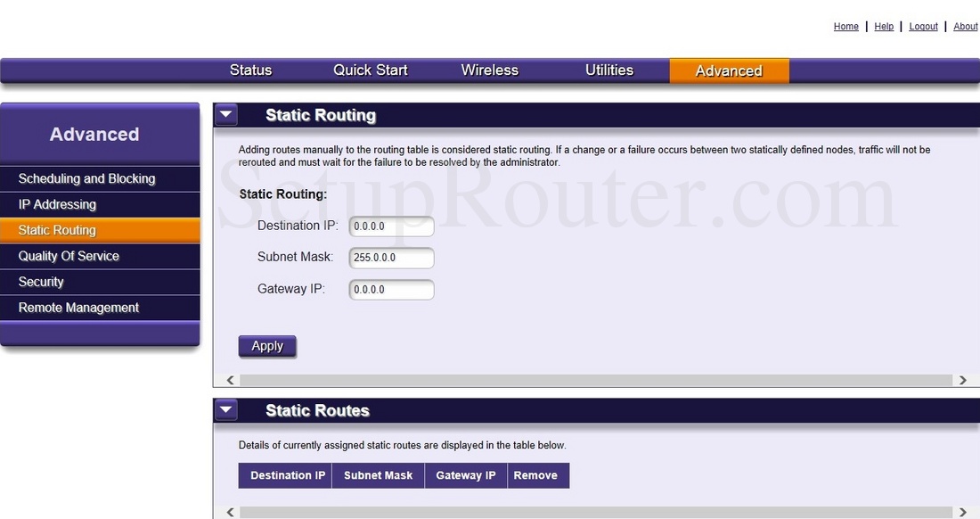This screenshot has width=980, height=519.
Task: Open the Help link
Action: click(x=884, y=26)
